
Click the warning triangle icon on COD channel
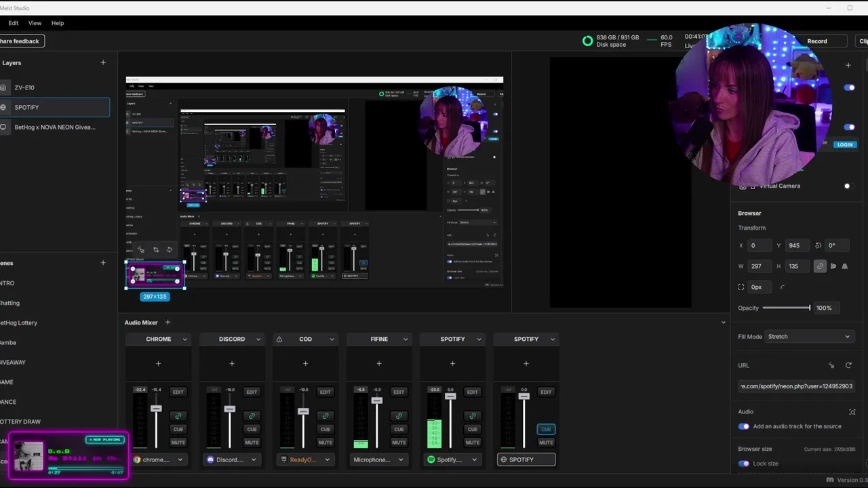(279, 339)
